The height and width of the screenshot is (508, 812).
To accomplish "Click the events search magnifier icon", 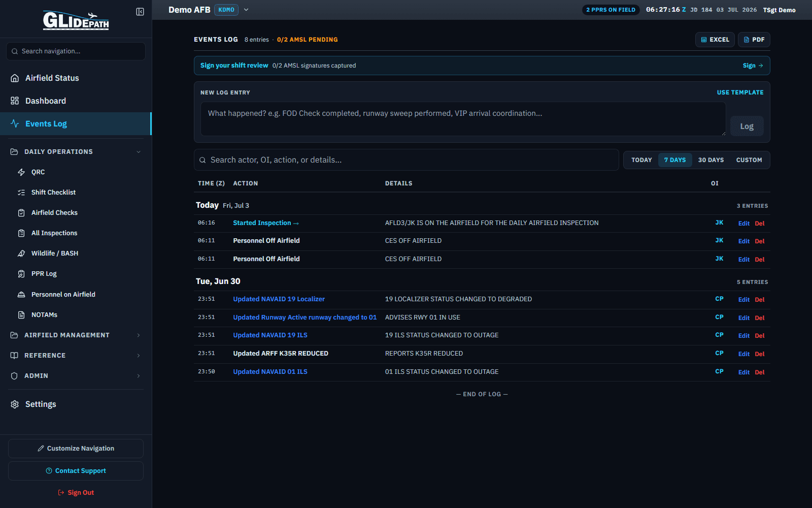I will point(202,160).
